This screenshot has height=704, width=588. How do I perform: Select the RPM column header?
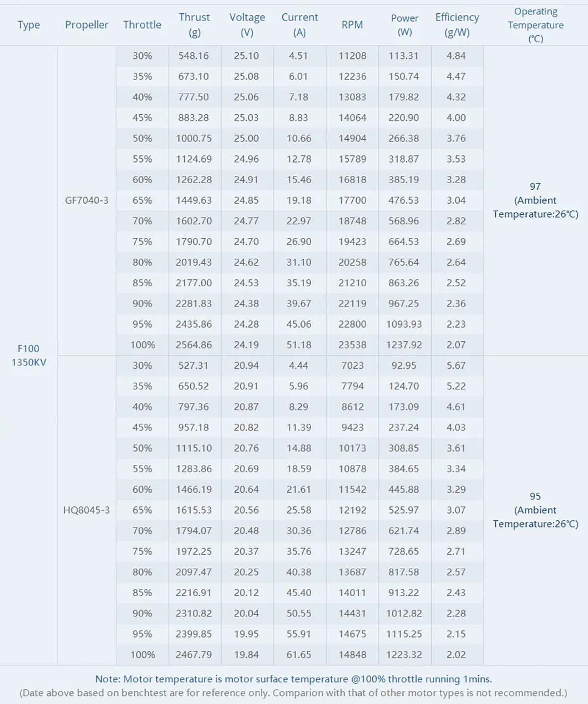coord(352,25)
